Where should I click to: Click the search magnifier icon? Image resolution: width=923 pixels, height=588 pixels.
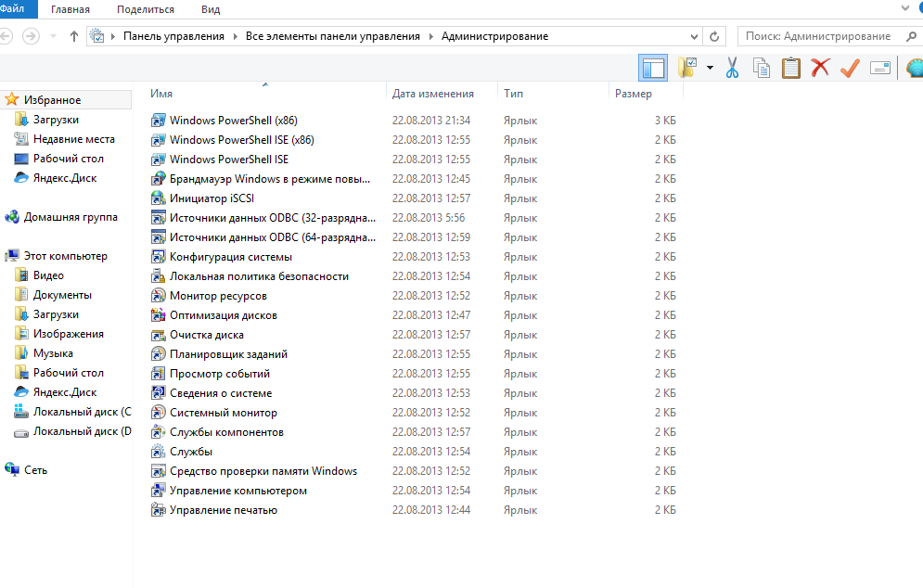coord(911,36)
